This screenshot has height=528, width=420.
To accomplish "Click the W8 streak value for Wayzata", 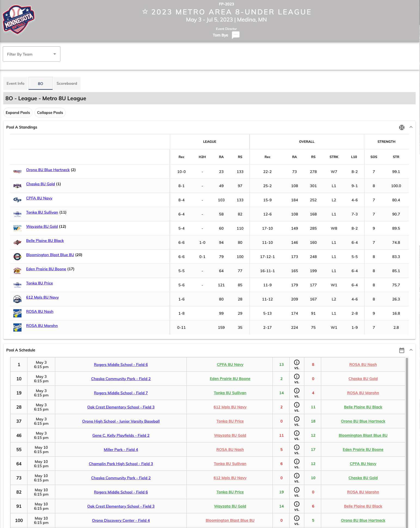I will coord(334,228).
